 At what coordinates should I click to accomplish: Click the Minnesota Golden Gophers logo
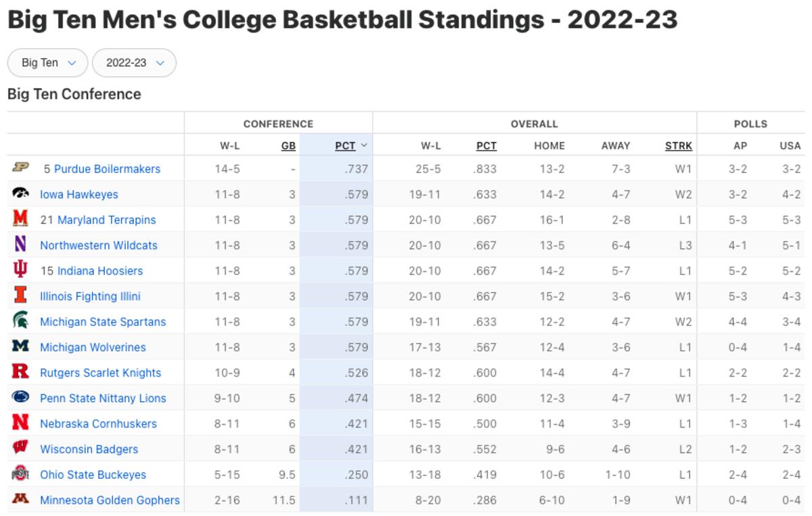20,500
